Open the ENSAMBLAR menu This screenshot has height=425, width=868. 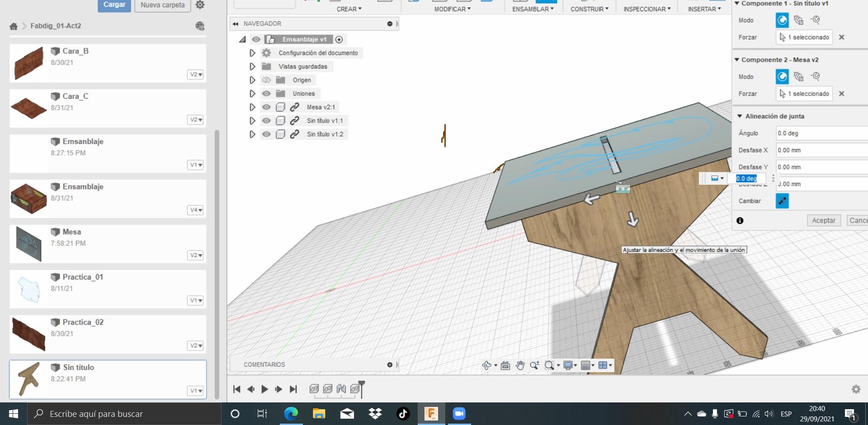(x=533, y=9)
